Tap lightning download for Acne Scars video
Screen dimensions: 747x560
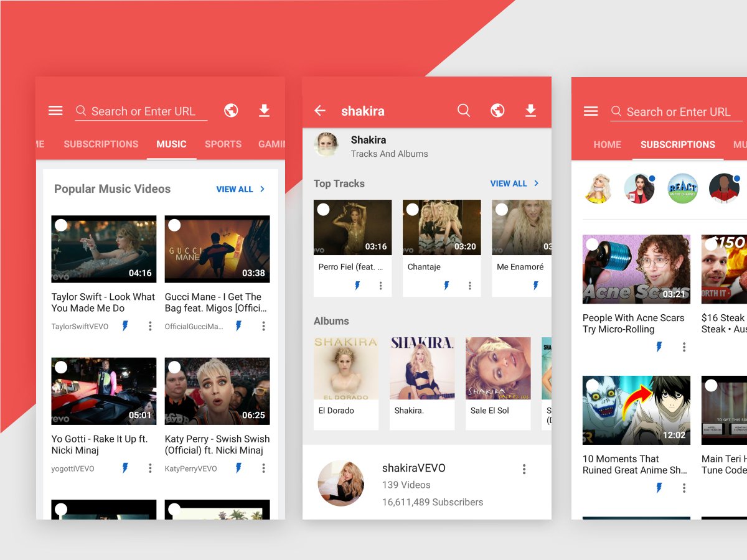click(659, 347)
